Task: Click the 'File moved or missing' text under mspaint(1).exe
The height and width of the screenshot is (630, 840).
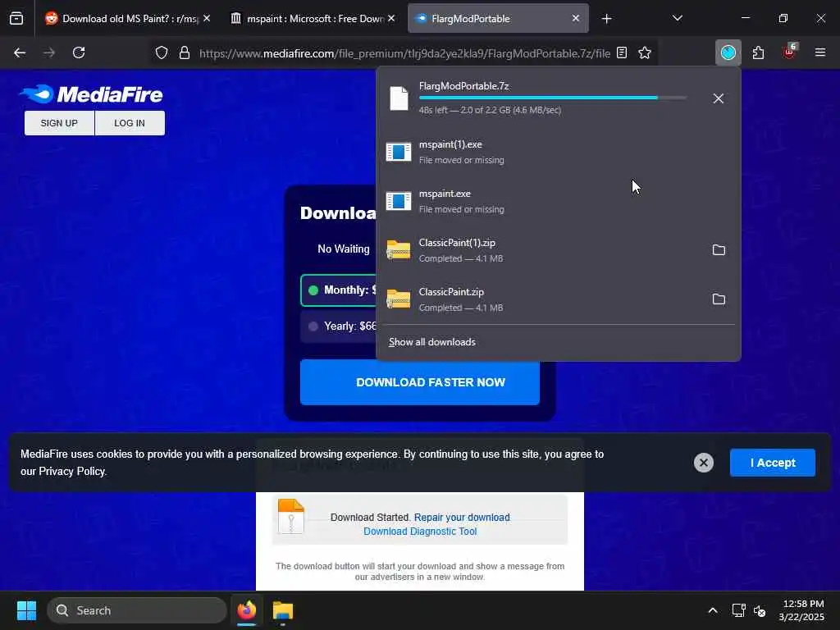Action: click(461, 160)
